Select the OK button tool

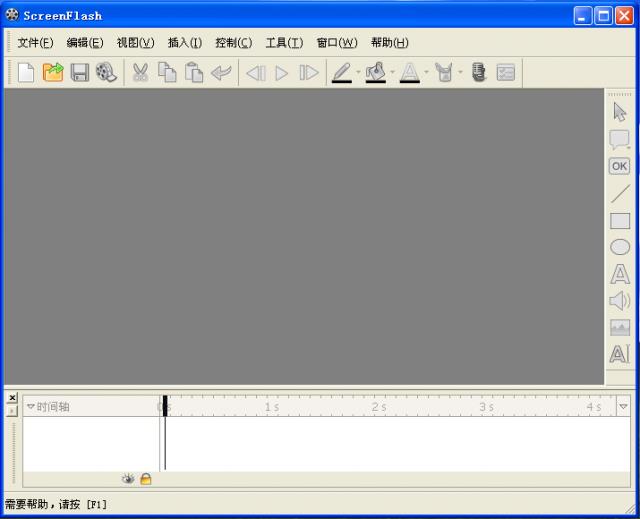click(620, 166)
